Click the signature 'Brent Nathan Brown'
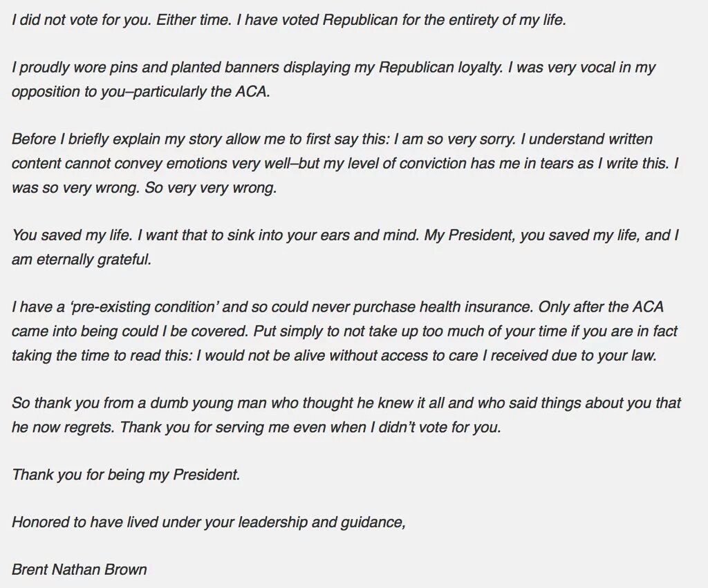The width and height of the screenshot is (708, 588). (x=80, y=569)
